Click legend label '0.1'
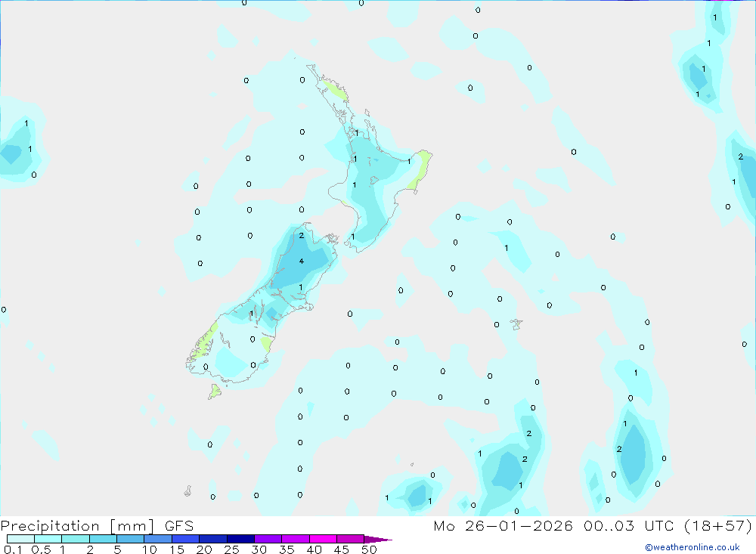The height and width of the screenshot is (554, 756). [x=13, y=549]
